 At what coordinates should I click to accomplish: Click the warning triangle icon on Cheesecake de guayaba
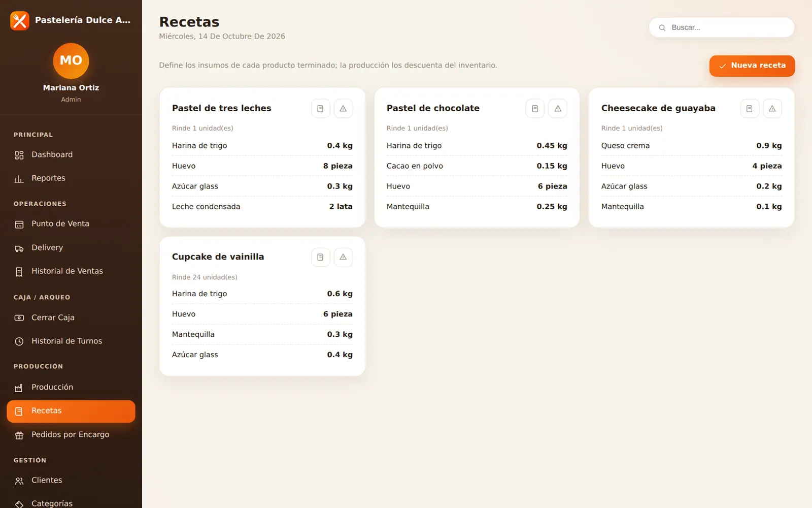tap(772, 109)
